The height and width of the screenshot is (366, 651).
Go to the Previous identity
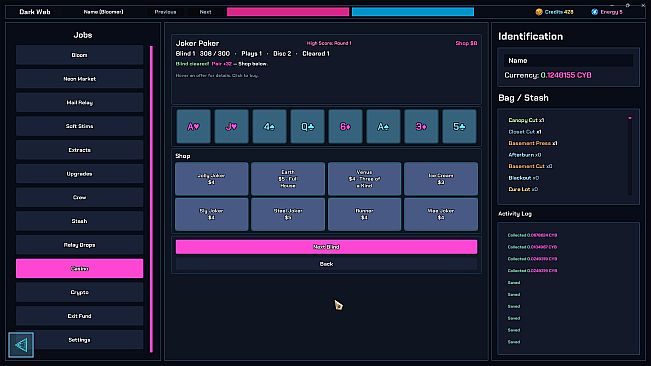tap(165, 12)
